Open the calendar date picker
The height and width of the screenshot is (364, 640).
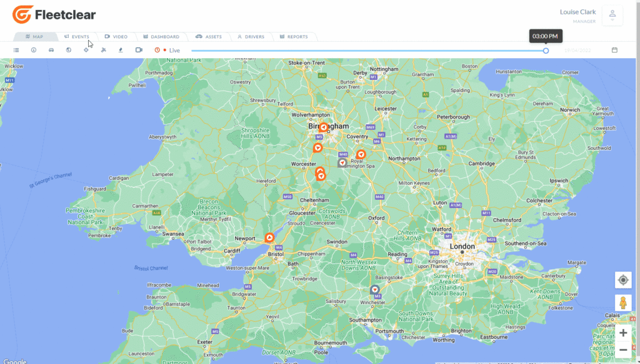pyautogui.click(x=614, y=50)
